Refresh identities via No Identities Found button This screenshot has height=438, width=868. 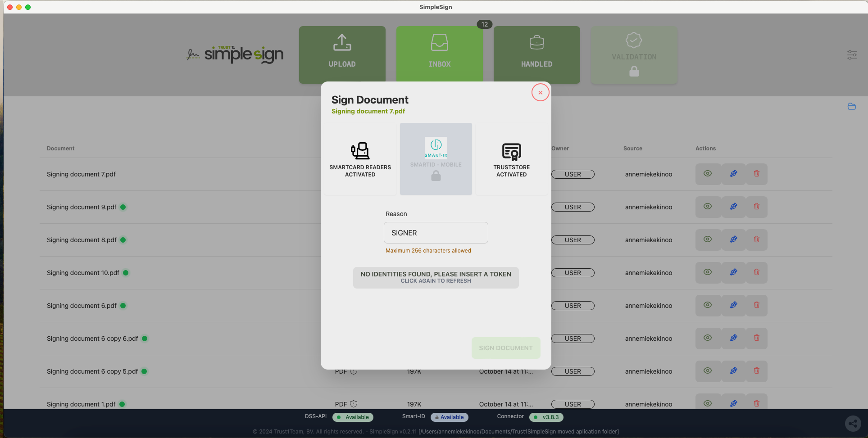pyautogui.click(x=436, y=277)
